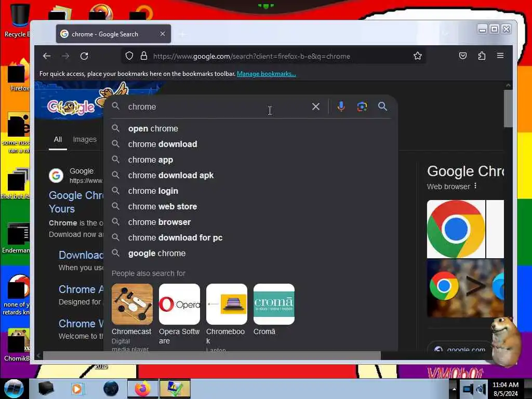The height and width of the screenshot is (399, 532).
Task: Select the chrome - Google Search tab
Action: (x=113, y=34)
